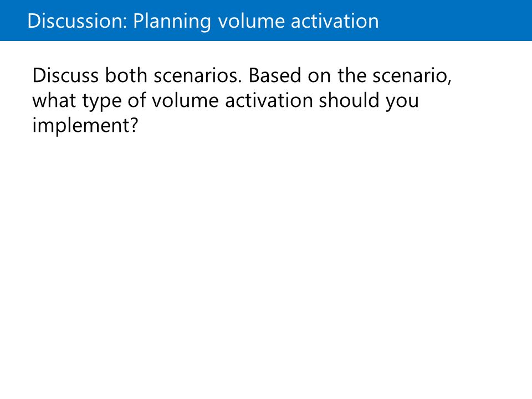The image size is (532, 399).
Task: Click the word 'volume' in the body paragraph
Action: (185, 100)
